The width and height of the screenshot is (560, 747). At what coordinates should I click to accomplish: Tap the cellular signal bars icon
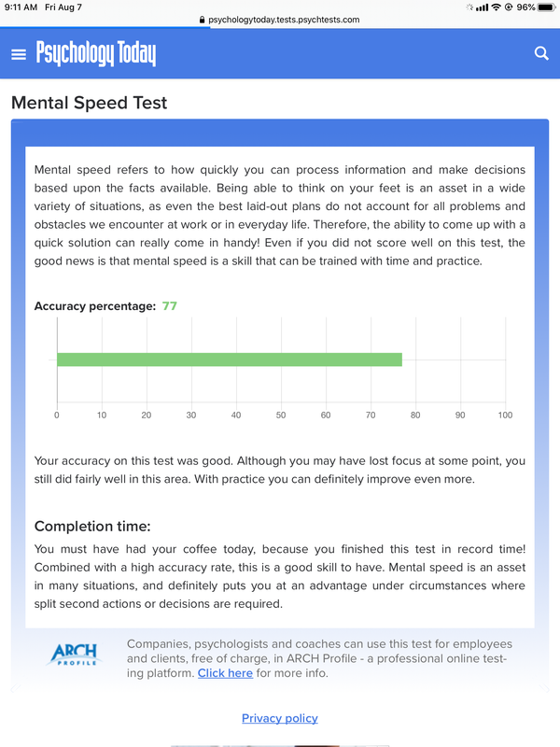point(483,7)
